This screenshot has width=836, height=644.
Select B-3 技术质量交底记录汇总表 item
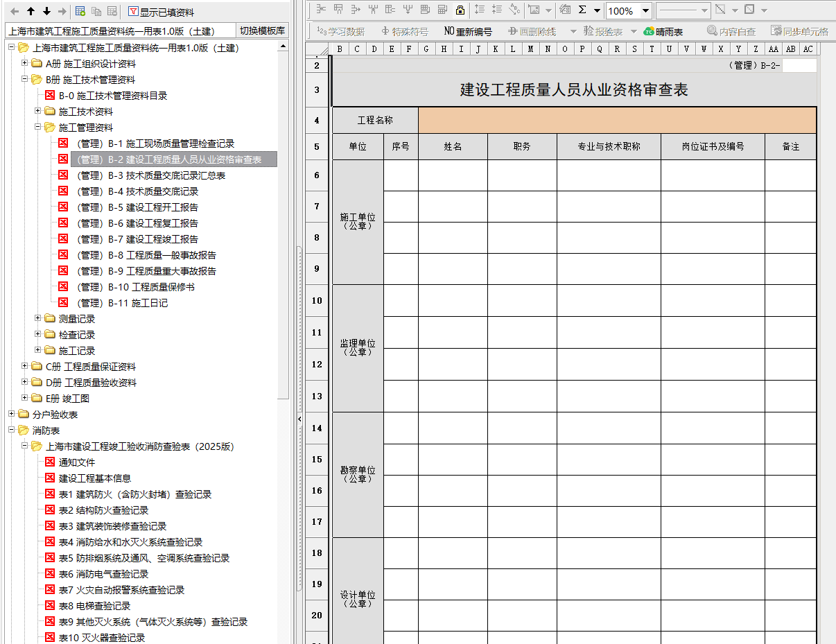(x=152, y=175)
